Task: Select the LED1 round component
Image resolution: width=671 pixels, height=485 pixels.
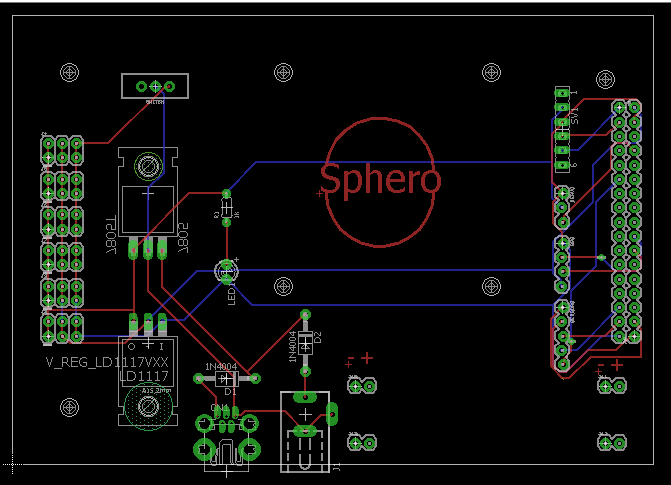Action: coord(226,271)
